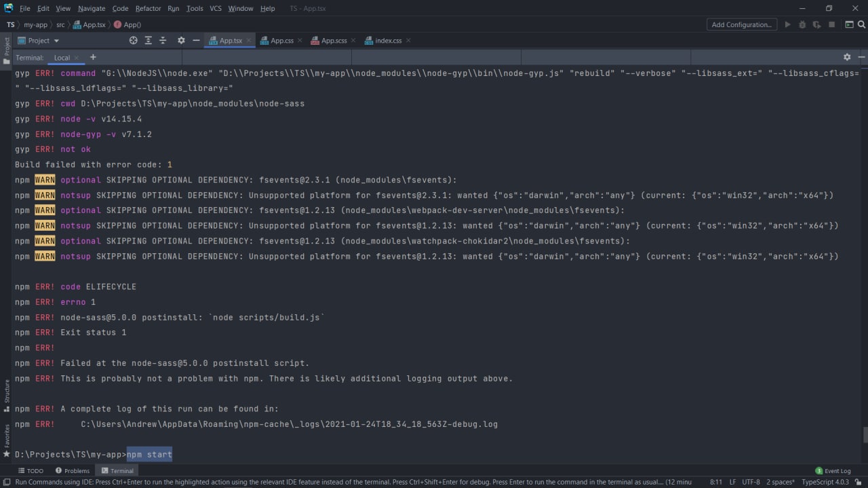Open the Navigate menu

[92, 8]
